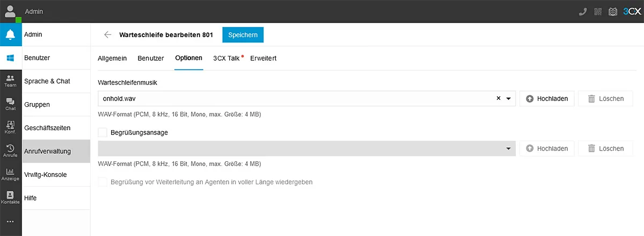Image resolution: width=644 pixels, height=236 pixels.
Task: Click the phone dialer icon in header
Action: point(583,11)
